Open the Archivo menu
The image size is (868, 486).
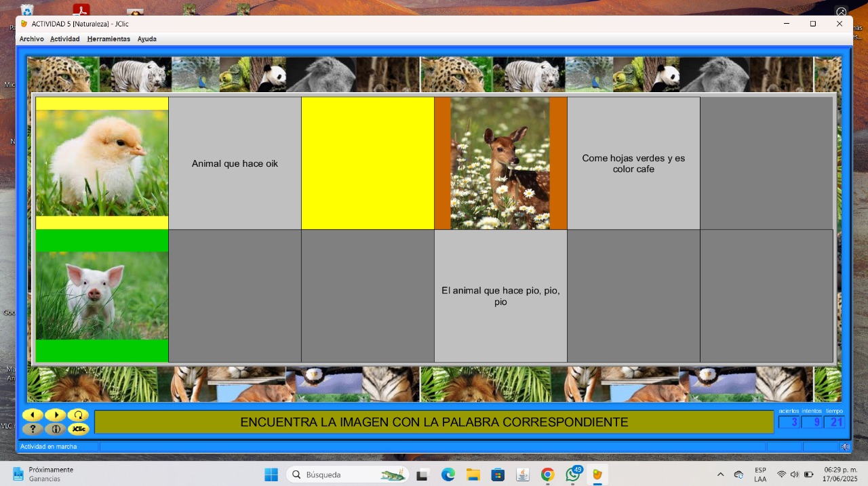(31, 39)
